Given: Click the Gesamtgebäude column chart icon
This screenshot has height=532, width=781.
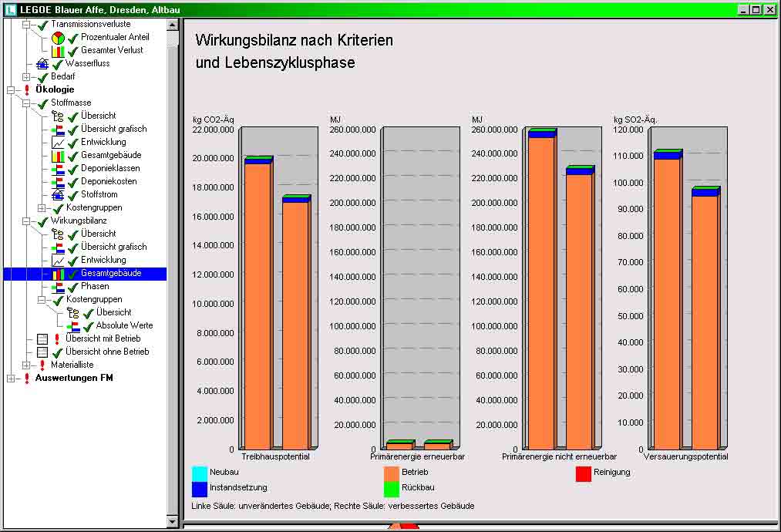Looking at the screenshot, I should (x=60, y=274).
